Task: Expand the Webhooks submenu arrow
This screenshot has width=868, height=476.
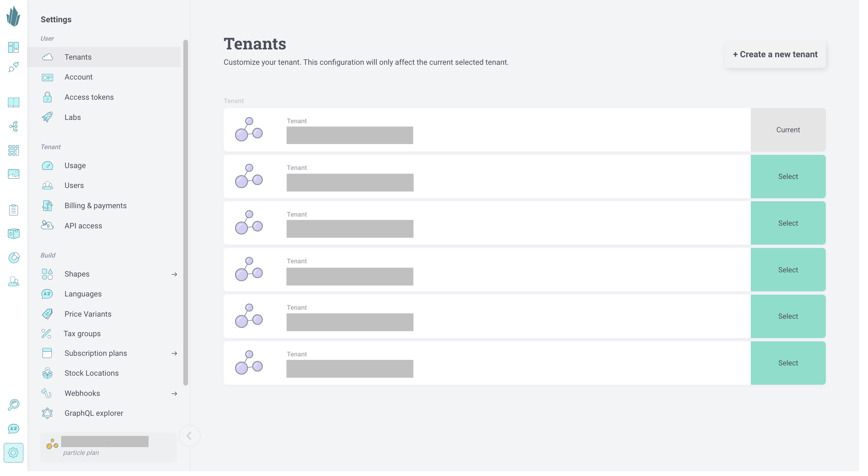Action: [x=174, y=393]
